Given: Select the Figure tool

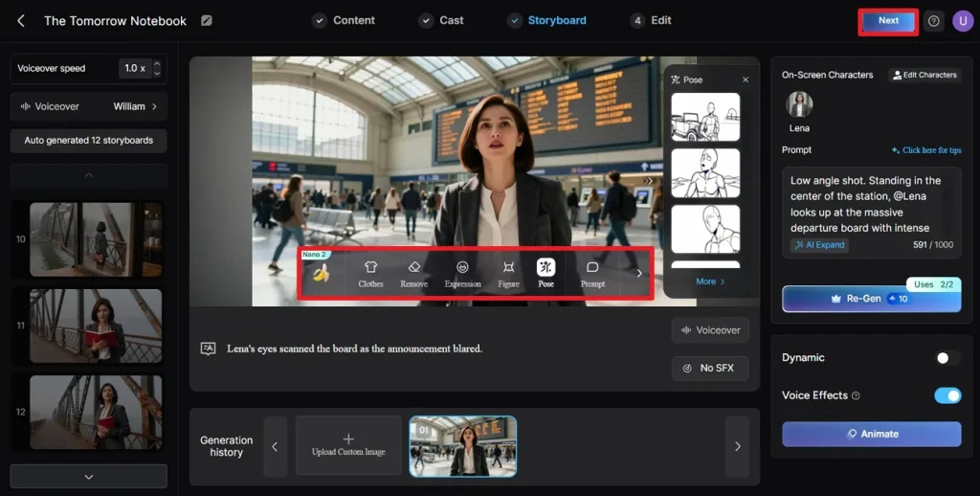Looking at the screenshot, I should [508, 273].
